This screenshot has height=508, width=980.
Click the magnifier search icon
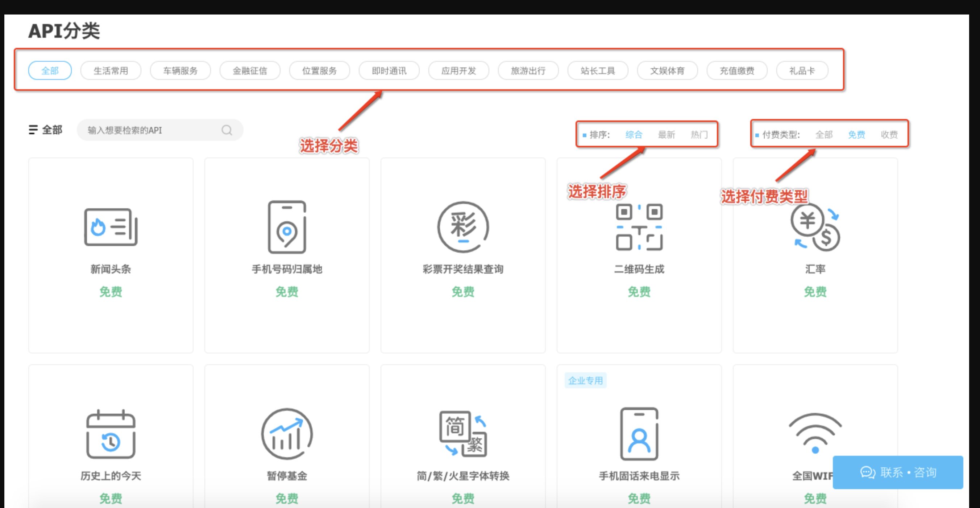point(227,130)
